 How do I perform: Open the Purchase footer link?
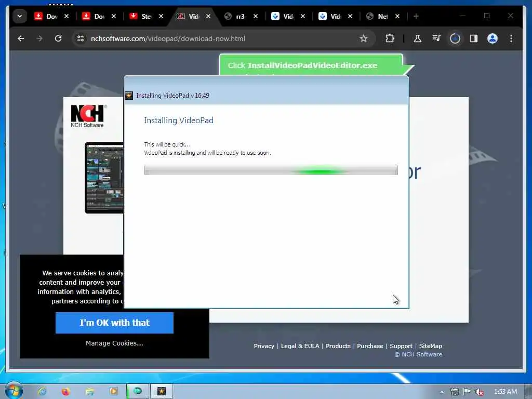(x=370, y=346)
